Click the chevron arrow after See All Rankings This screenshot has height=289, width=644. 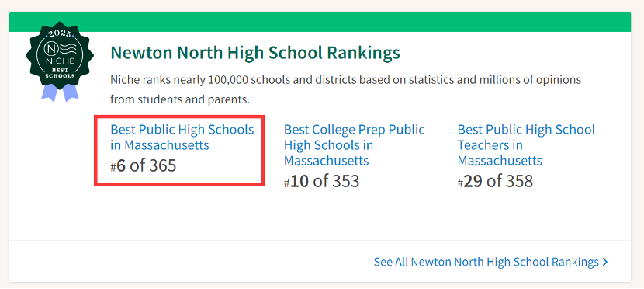point(604,262)
